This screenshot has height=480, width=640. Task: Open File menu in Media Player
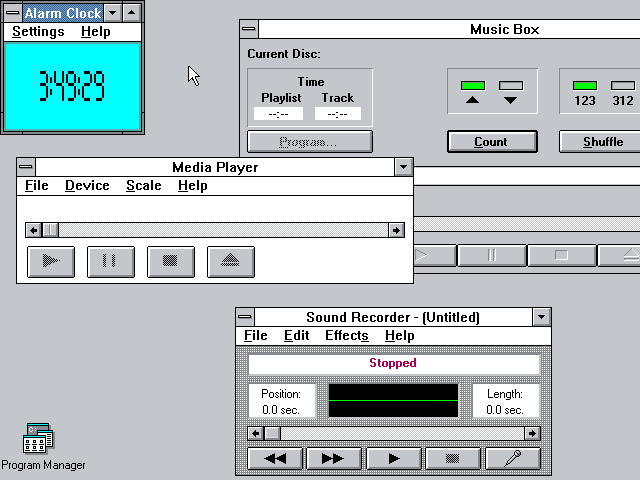37,186
